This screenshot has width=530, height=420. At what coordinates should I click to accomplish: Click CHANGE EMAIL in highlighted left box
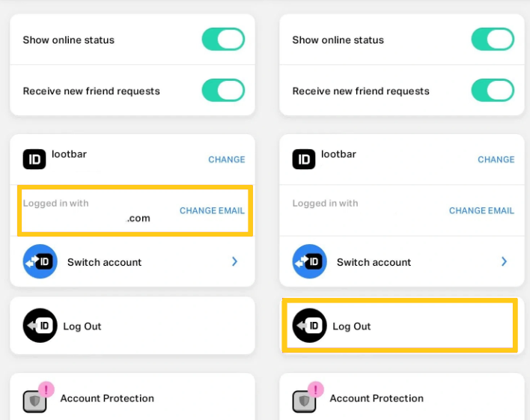[x=212, y=210]
